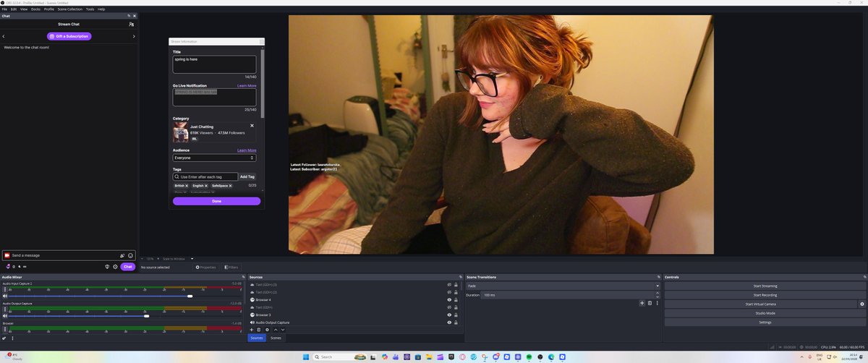Screen dimensions: 868x363
Task: Mute Audio Output Capture speaker
Action: 4,316
